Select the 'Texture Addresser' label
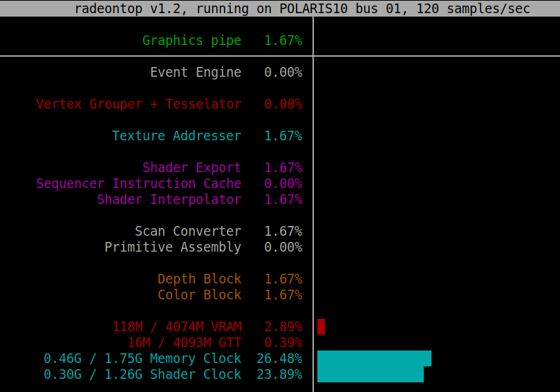560x392 pixels. pyautogui.click(x=177, y=136)
